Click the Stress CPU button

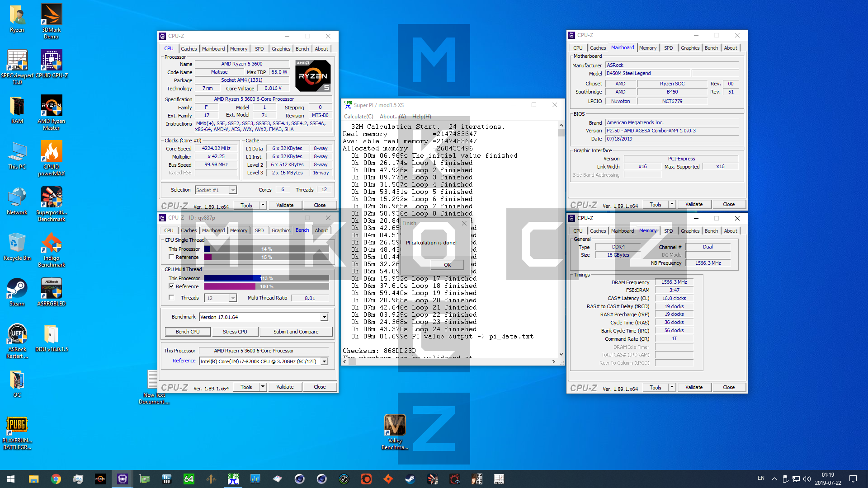(x=235, y=332)
